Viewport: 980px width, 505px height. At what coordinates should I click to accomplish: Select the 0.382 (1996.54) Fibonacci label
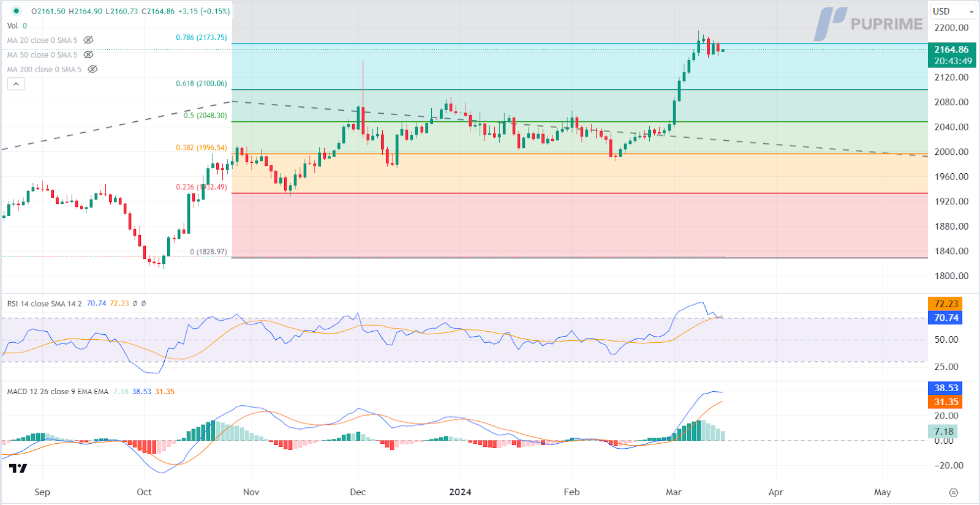click(x=202, y=148)
